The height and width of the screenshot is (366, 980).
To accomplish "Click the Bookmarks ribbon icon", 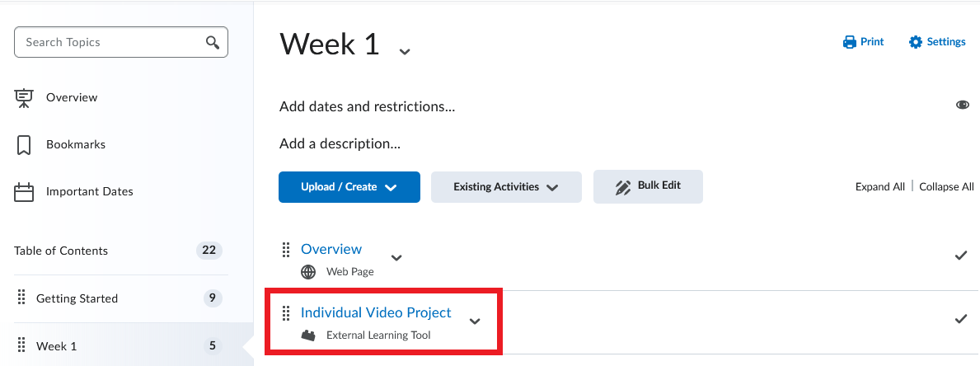I will click(x=24, y=145).
